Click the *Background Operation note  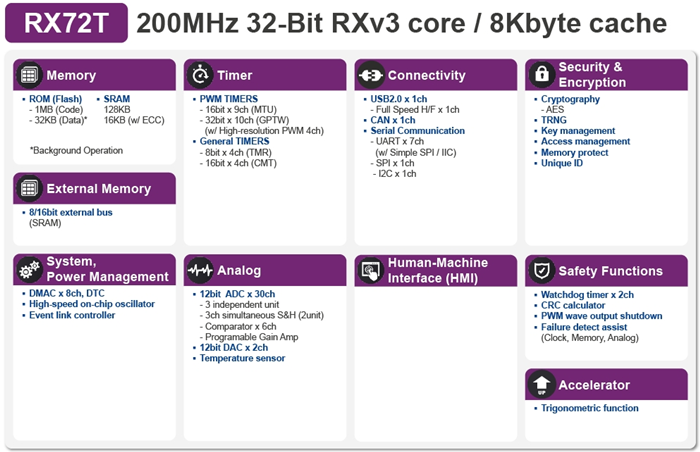click(76, 151)
